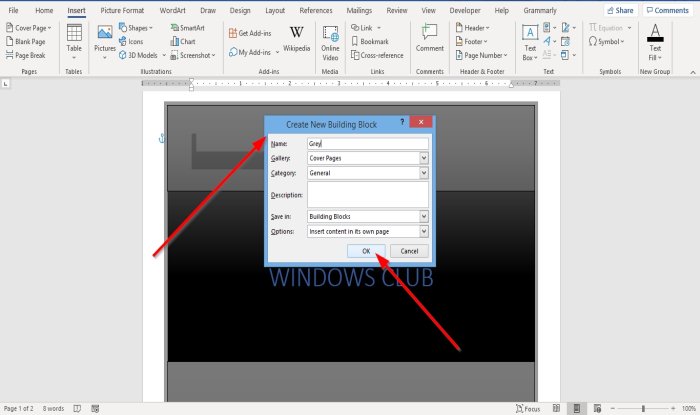700x415 pixels.
Task: Open Text Fill color options
Action: pyautogui.click(x=655, y=42)
